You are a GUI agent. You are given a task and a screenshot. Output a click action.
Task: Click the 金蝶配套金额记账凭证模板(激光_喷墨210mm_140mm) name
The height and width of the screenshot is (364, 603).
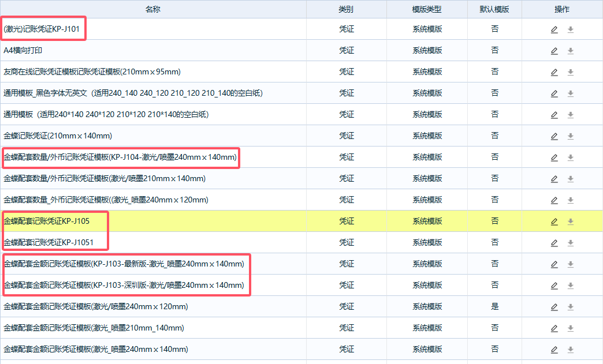point(94,328)
